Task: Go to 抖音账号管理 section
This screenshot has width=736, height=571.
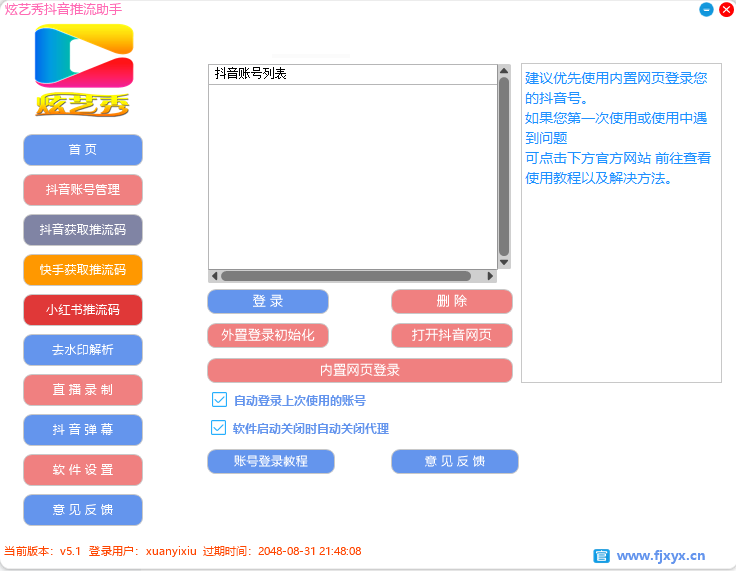Action: pos(83,190)
